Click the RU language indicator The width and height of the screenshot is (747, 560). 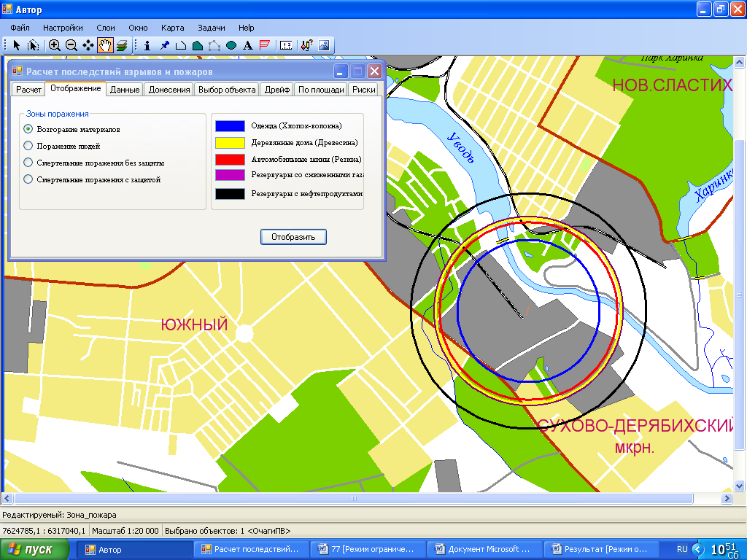point(682,549)
